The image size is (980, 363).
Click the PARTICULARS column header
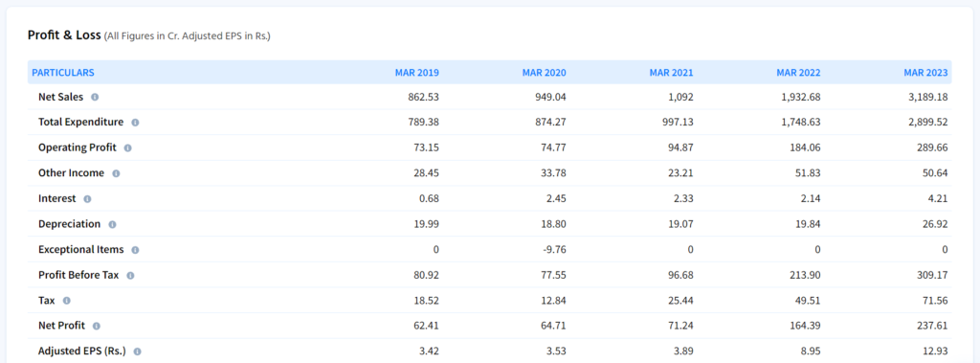click(x=63, y=73)
